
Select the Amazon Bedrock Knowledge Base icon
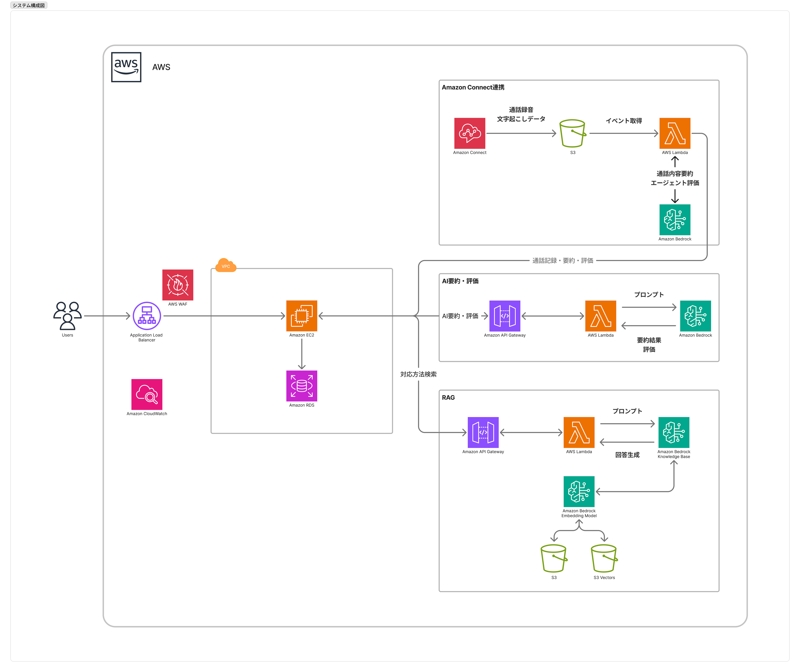coord(674,432)
